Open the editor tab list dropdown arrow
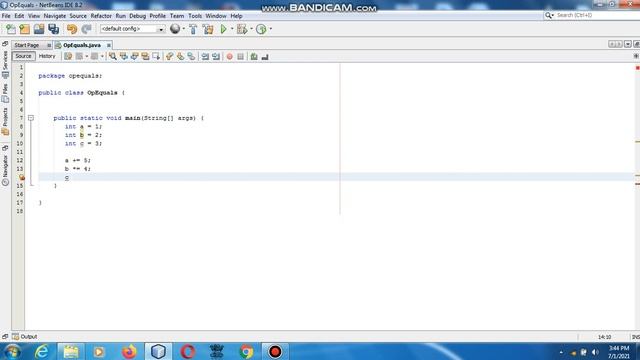 tap(628, 44)
